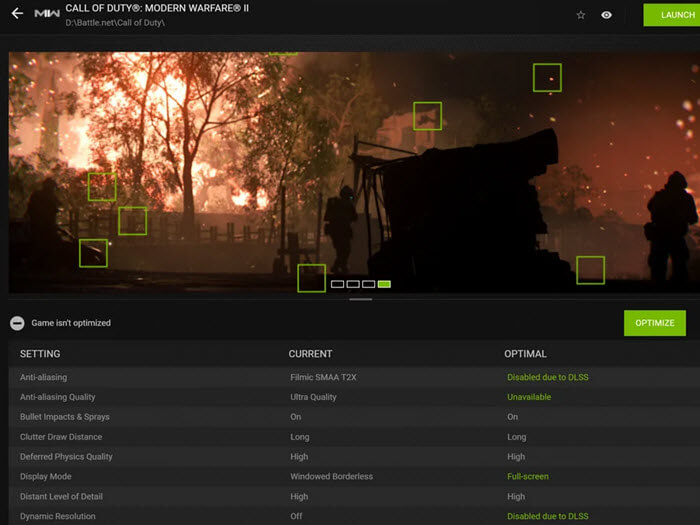
Task: Click 'Full-screen' optimal value
Action: pyautogui.click(x=528, y=476)
